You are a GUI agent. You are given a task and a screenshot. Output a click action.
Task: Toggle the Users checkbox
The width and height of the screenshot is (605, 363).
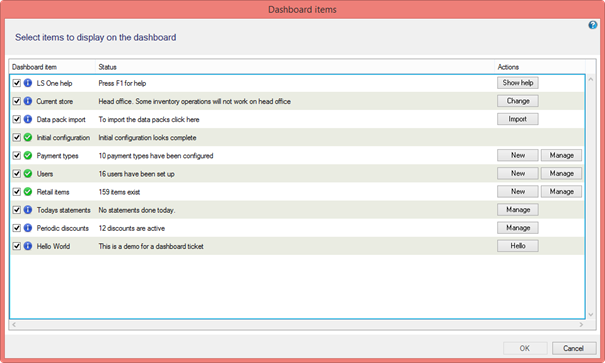pyautogui.click(x=17, y=173)
